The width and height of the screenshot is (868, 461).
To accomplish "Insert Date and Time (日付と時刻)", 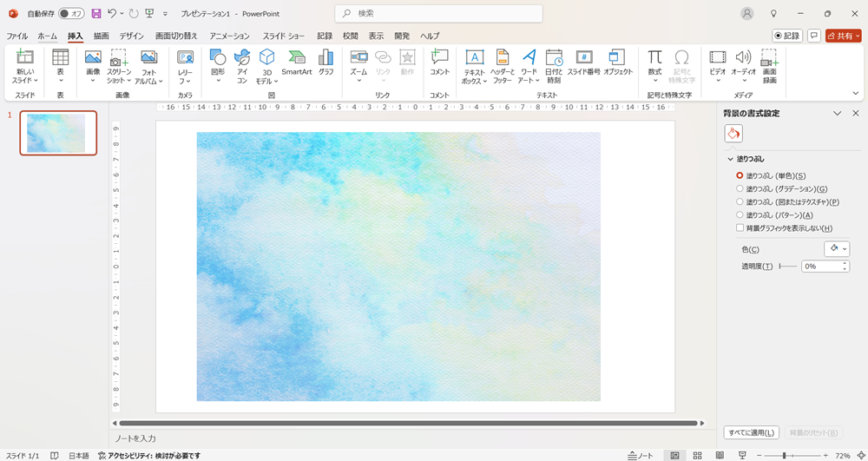I will coord(554,57).
